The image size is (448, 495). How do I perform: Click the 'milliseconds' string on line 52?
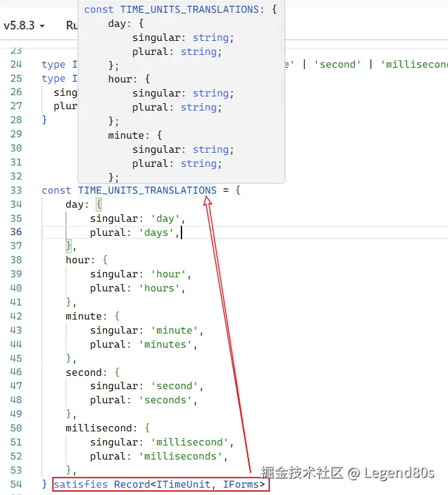(181, 457)
